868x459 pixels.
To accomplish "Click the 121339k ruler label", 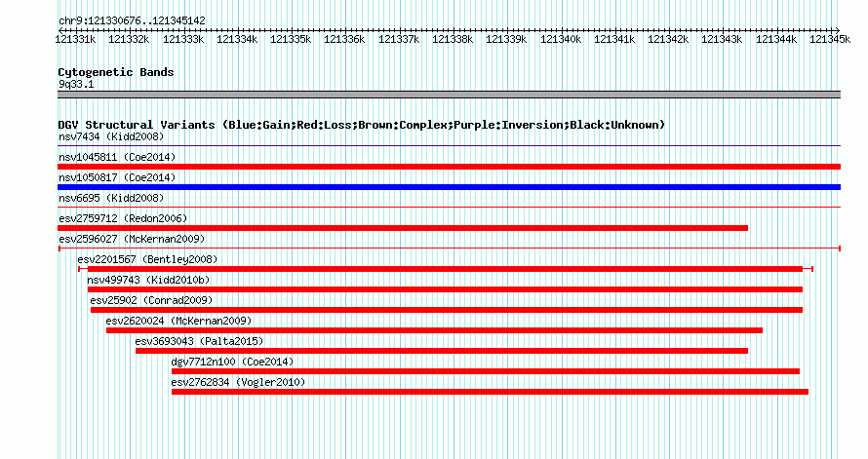I will (506, 39).
